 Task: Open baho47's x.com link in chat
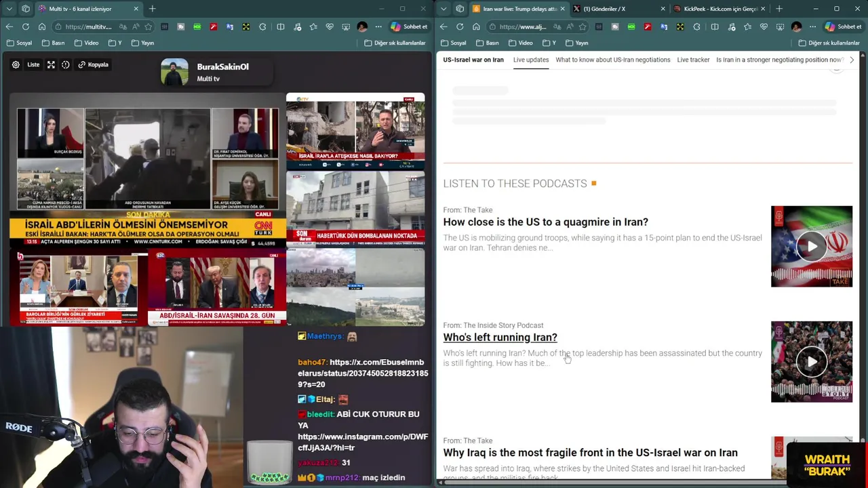[x=363, y=373]
